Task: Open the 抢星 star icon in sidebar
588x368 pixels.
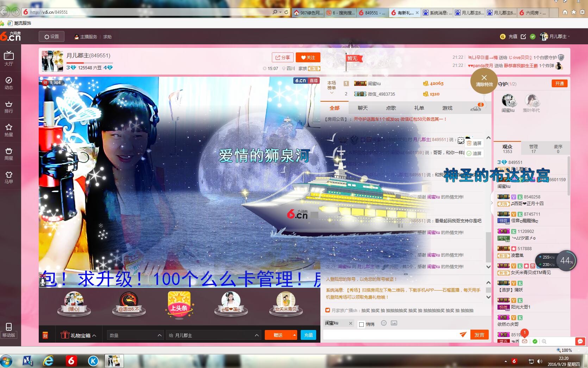Action: pyautogui.click(x=9, y=130)
